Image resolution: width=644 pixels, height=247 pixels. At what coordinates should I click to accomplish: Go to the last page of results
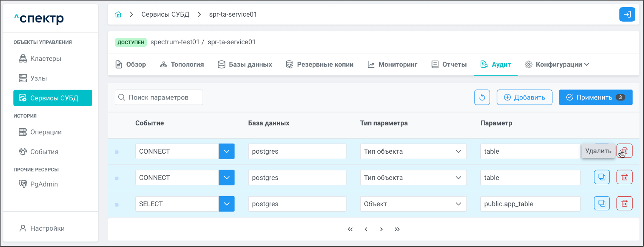click(397, 230)
